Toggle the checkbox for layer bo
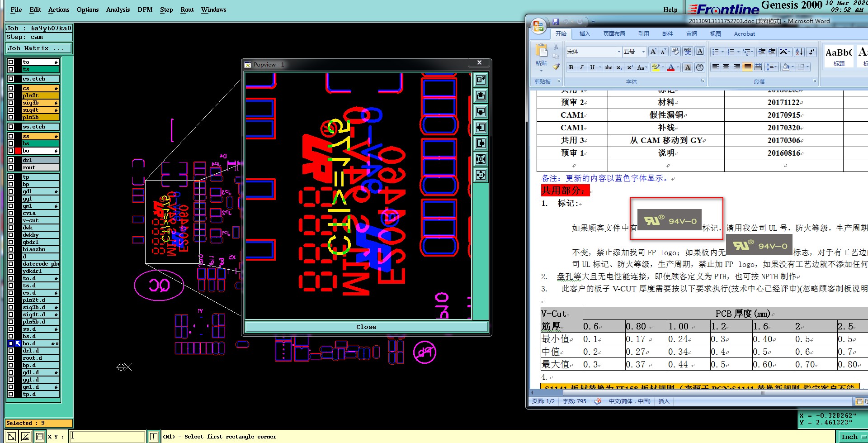Screen dimensions: 868x443 (x=11, y=151)
